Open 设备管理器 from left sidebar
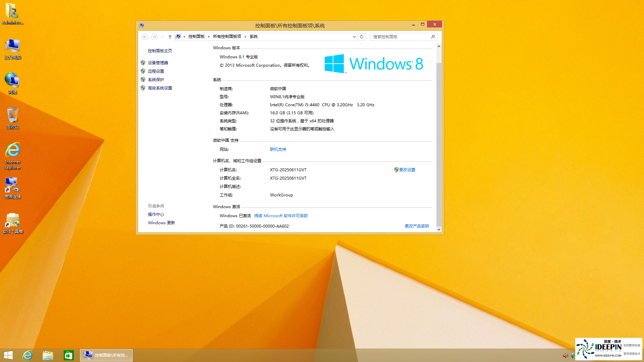644x362 pixels. pyautogui.click(x=158, y=63)
